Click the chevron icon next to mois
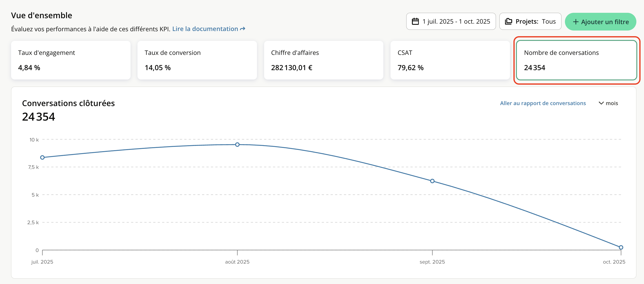This screenshot has width=644, height=284. coord(601,103)
